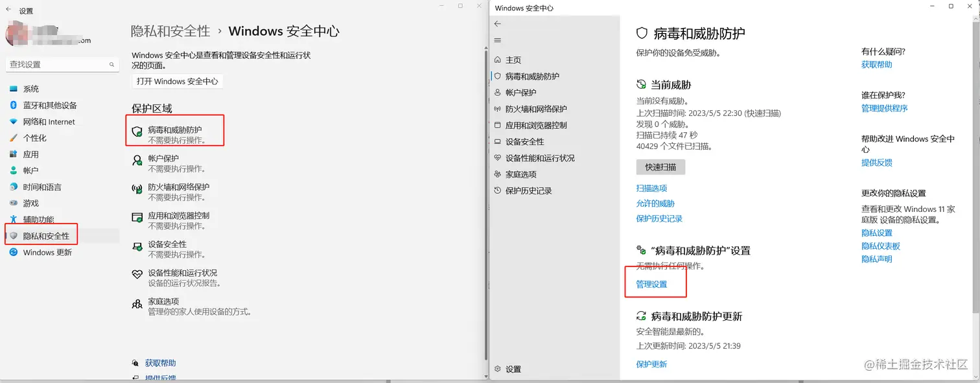Click the 家庭选项 family icon in Security sidebar

tap(498, 174)
